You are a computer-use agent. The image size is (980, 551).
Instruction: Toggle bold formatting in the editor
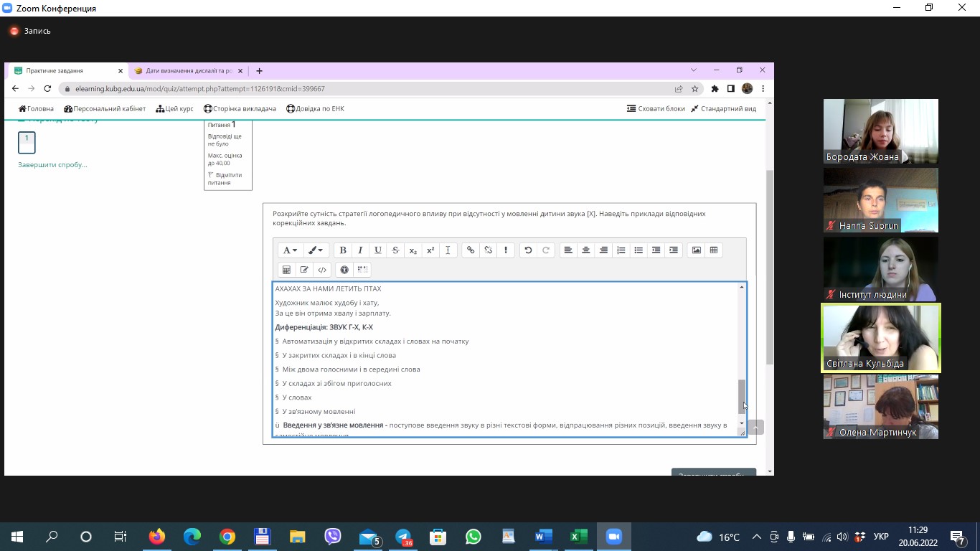pos(343,250)
